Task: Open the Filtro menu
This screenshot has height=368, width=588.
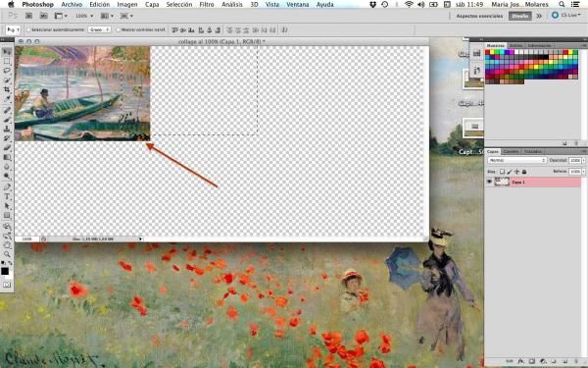Action: [207, 5]
